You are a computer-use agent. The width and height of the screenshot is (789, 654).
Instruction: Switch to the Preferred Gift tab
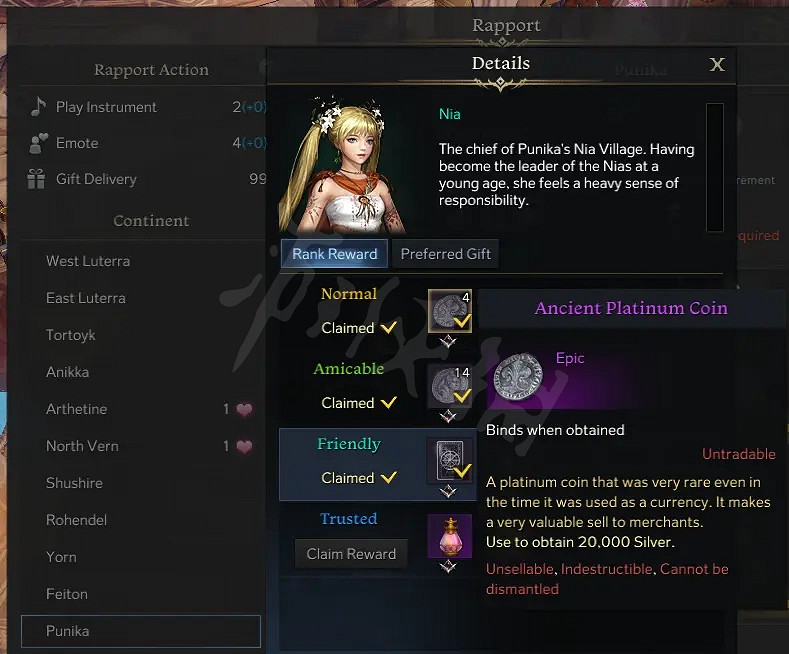445,254
